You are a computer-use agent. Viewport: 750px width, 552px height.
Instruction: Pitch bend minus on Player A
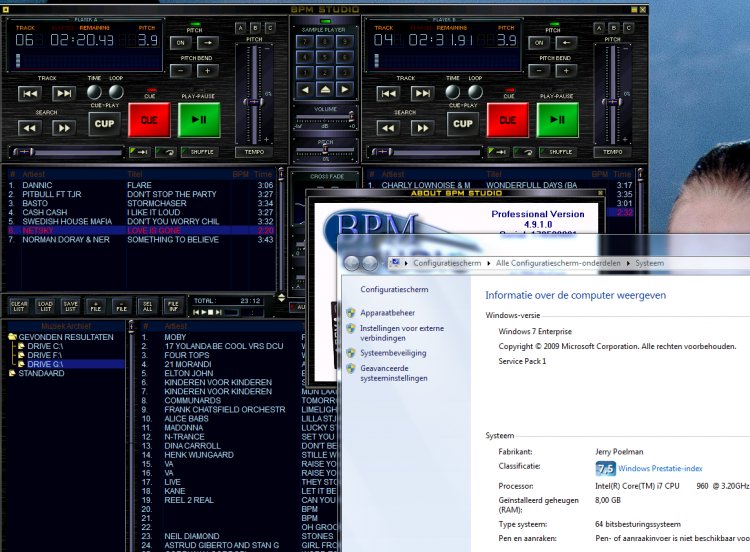[x=181, y=71]
